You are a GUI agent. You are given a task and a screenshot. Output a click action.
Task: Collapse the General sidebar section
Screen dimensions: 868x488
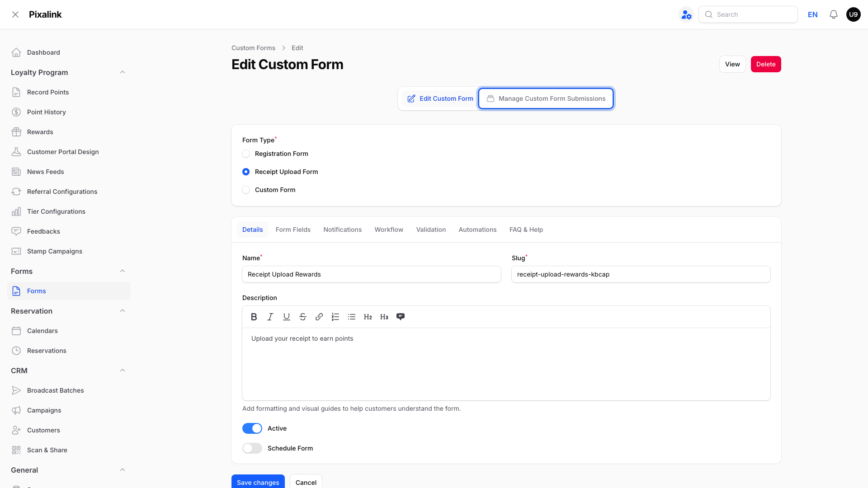(x=123, y=470)
